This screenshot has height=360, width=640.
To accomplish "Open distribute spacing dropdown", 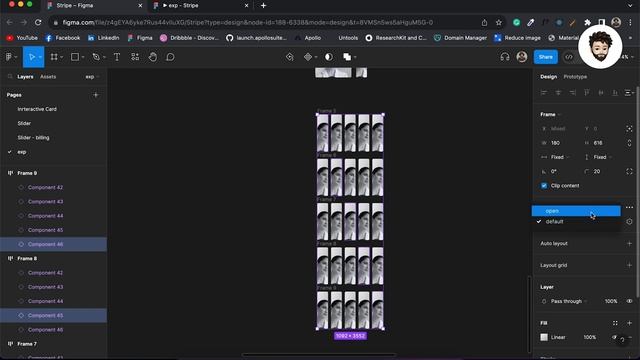I will click(x=629, y=93).
